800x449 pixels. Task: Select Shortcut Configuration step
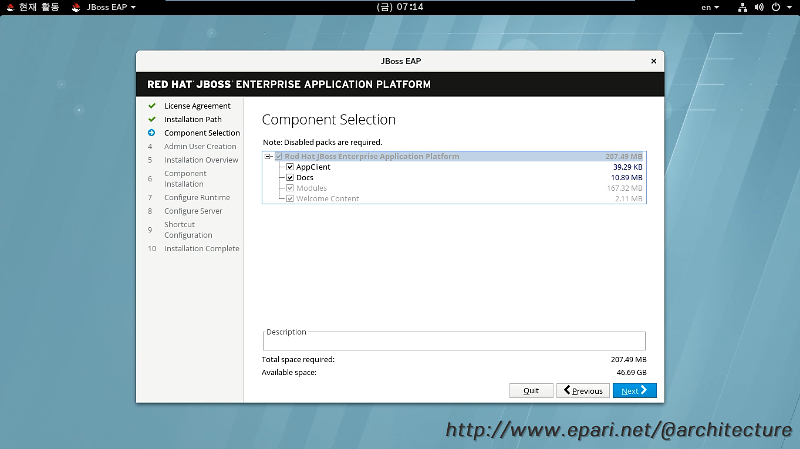click(x=188, y=230)
